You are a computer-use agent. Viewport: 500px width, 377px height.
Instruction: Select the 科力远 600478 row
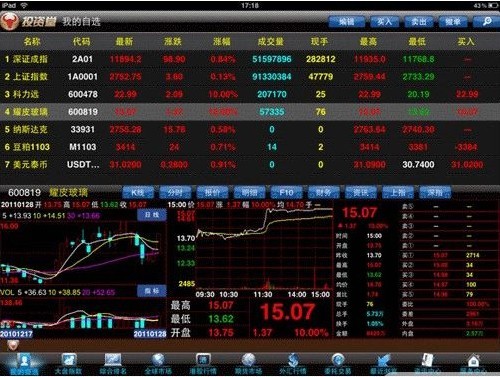(x=250, y=94)
